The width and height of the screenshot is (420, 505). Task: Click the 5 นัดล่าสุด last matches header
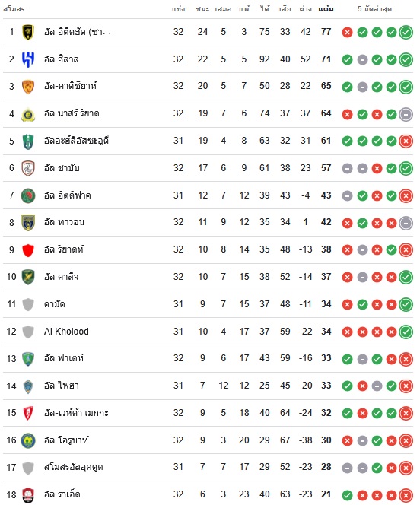pos(374,9)
